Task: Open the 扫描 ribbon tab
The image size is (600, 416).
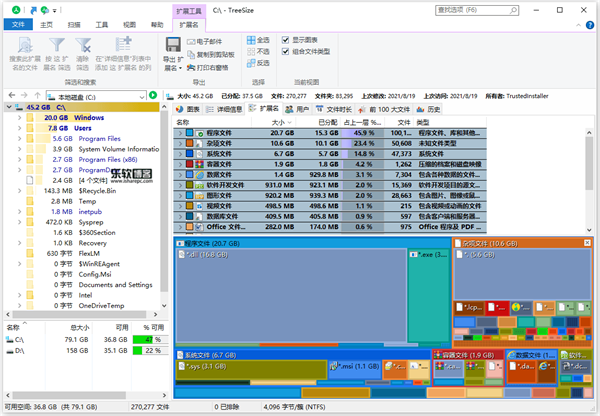Action: pos(74,22)
